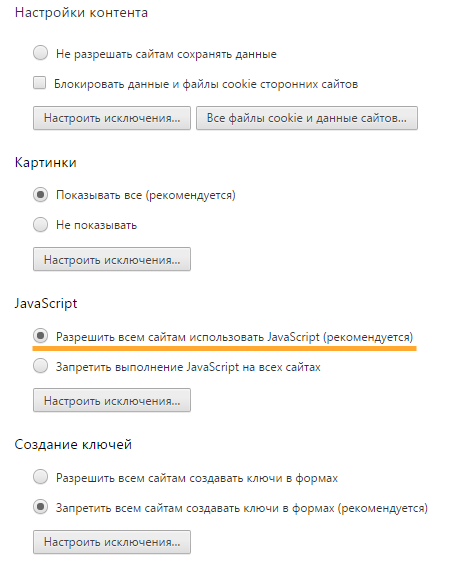
Task: Select 'Не разрешать сайтам сохранять данные' radio button
Action: click(40, 53)
